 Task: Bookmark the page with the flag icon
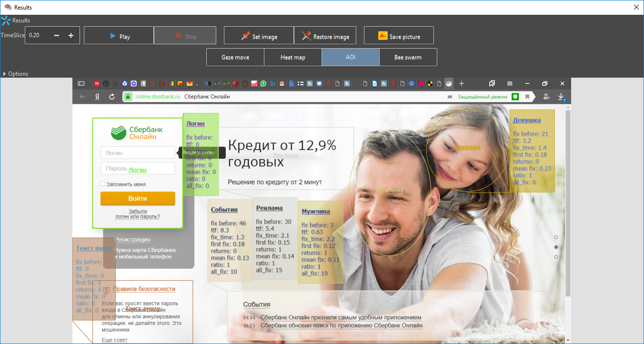tap(527, 97)
